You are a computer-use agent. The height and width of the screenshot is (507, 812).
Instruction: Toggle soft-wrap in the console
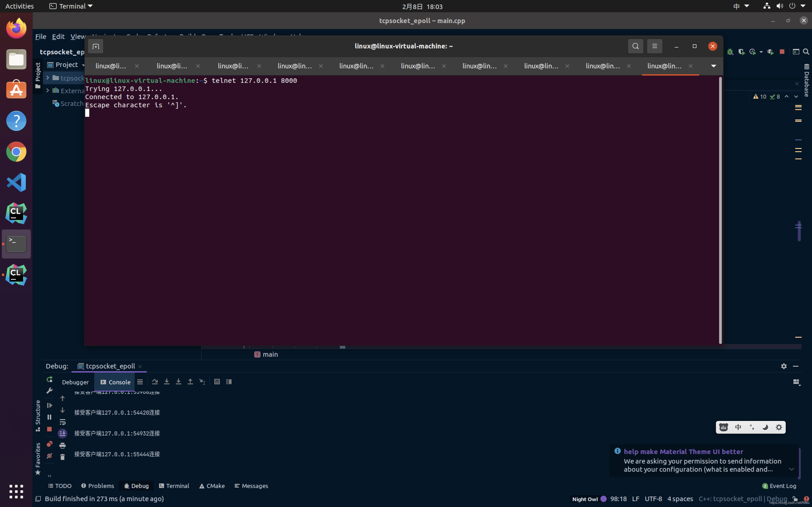(62, 422)
